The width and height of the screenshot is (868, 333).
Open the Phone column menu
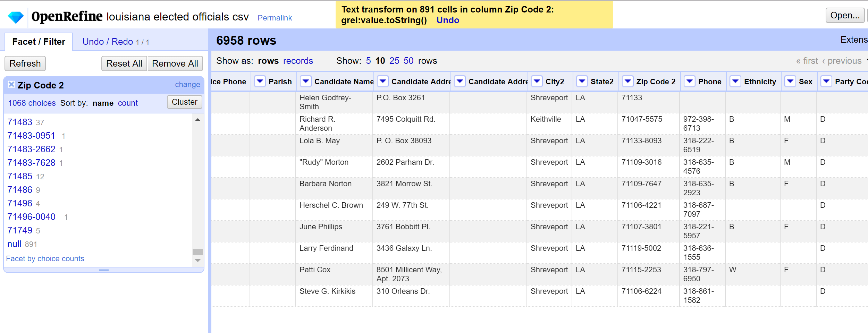(689, 82)
